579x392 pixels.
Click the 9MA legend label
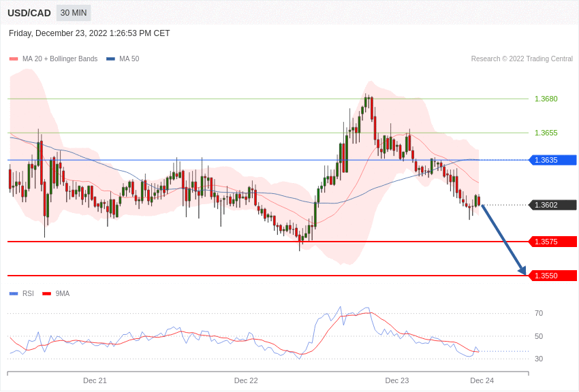[x=63, y=293]
